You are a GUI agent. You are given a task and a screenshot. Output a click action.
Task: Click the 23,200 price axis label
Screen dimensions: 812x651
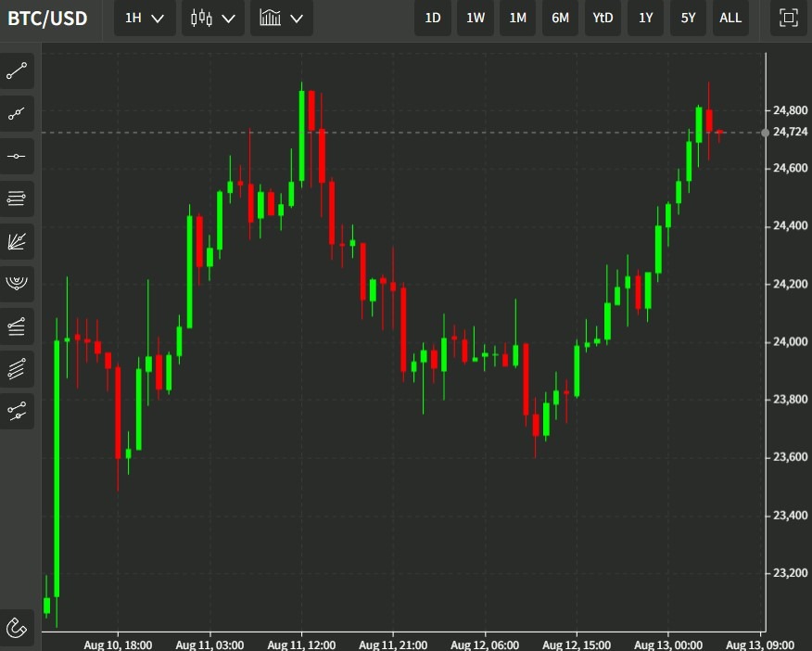[790, 573]
